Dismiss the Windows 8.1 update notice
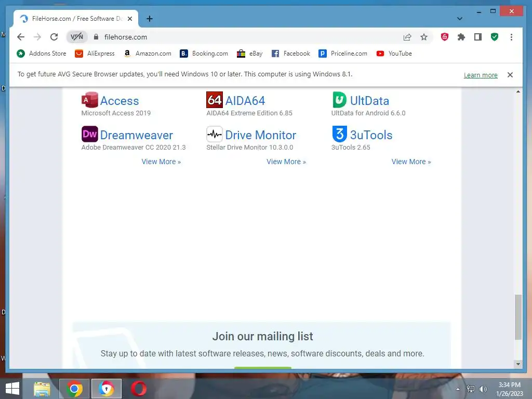Image resolution: width=532 pixels, height=399 pixels. coord(510,75)
